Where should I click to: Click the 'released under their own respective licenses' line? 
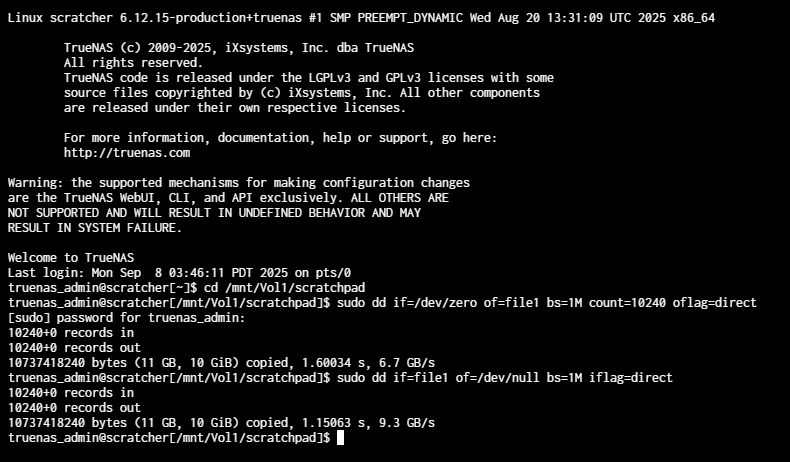point(234,108)
